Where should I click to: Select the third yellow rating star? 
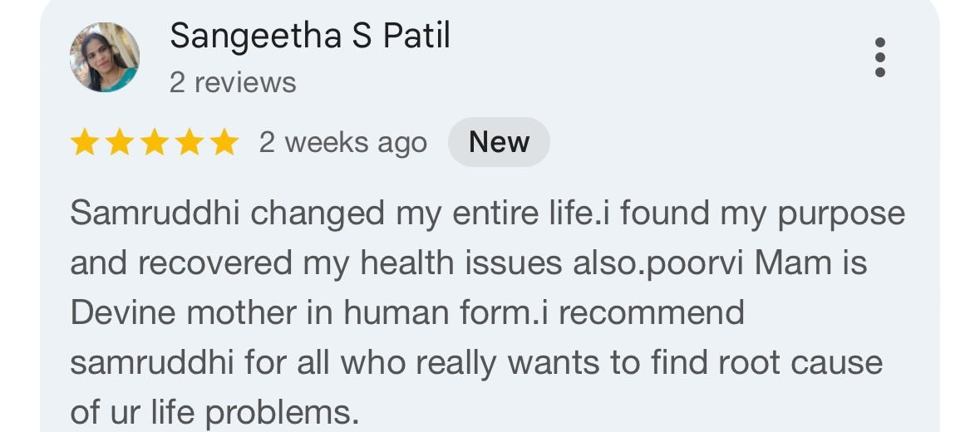(x=154, y=143)
